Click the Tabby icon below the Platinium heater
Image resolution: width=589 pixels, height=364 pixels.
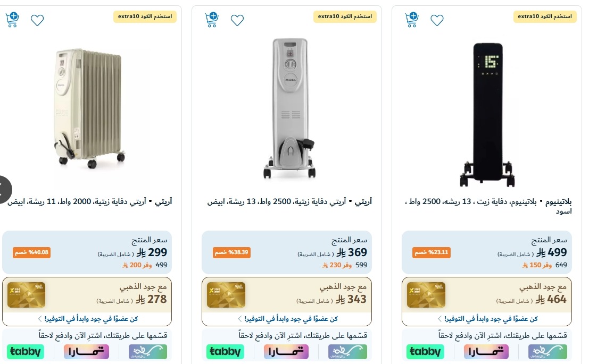pyautogui.click(x=425, y=351)
